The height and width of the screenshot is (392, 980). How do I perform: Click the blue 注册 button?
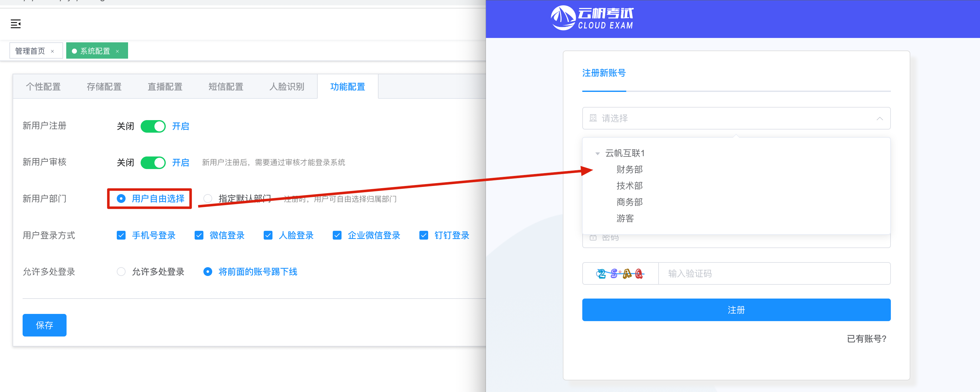point(736,310)
